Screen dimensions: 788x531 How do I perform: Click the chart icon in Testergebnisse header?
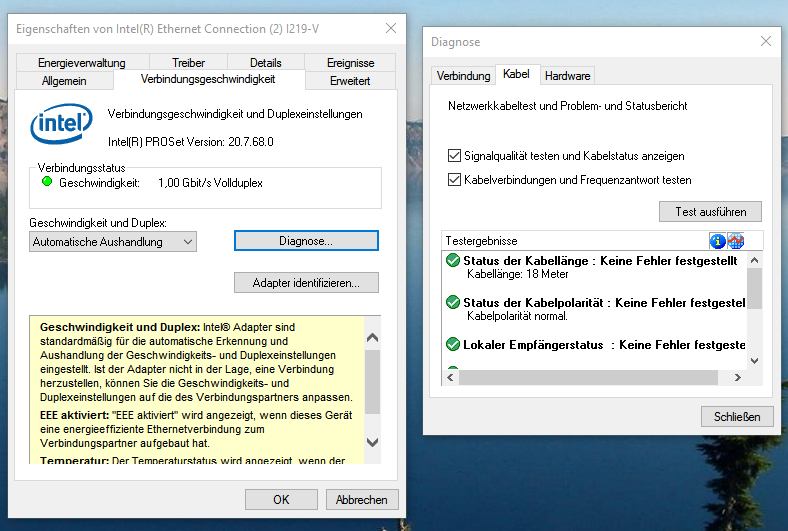point(735,241)
